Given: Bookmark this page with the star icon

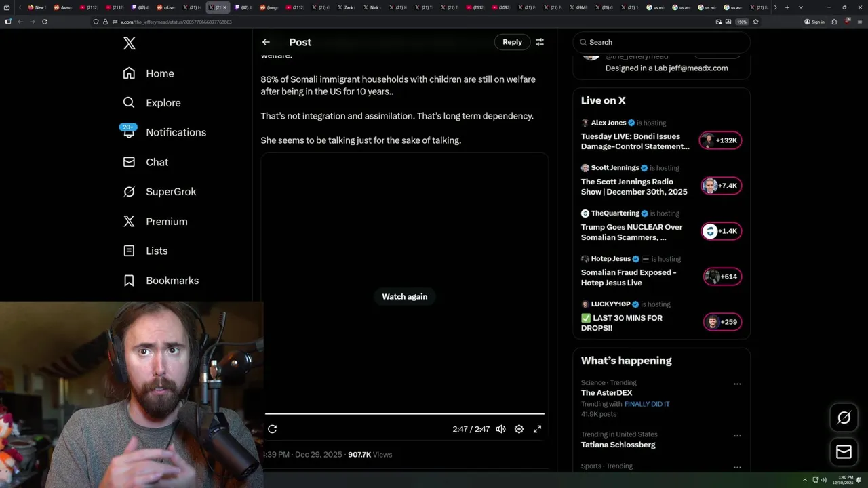Looking at the screenshot, I should click(755, 22).
